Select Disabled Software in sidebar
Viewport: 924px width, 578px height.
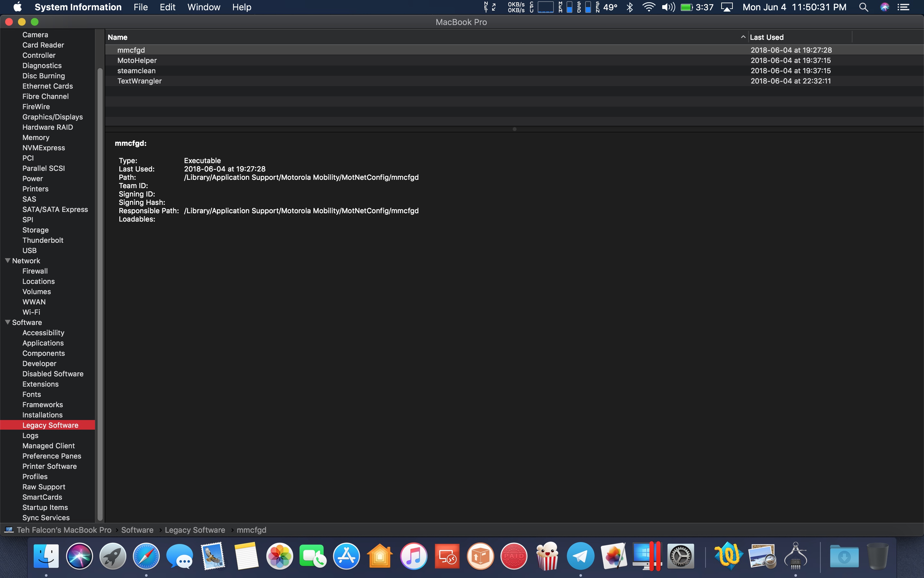pyautogui.click(x=53, y=374)
